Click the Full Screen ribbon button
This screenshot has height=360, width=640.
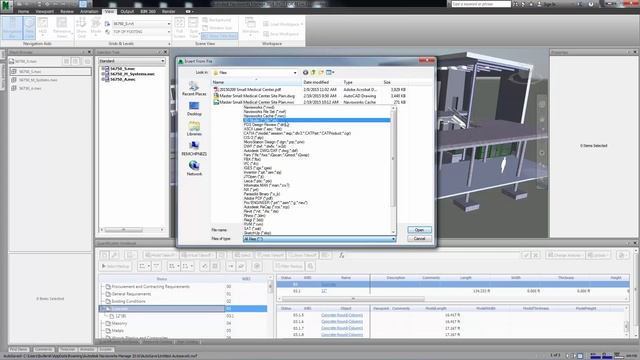tap(180, 27)
